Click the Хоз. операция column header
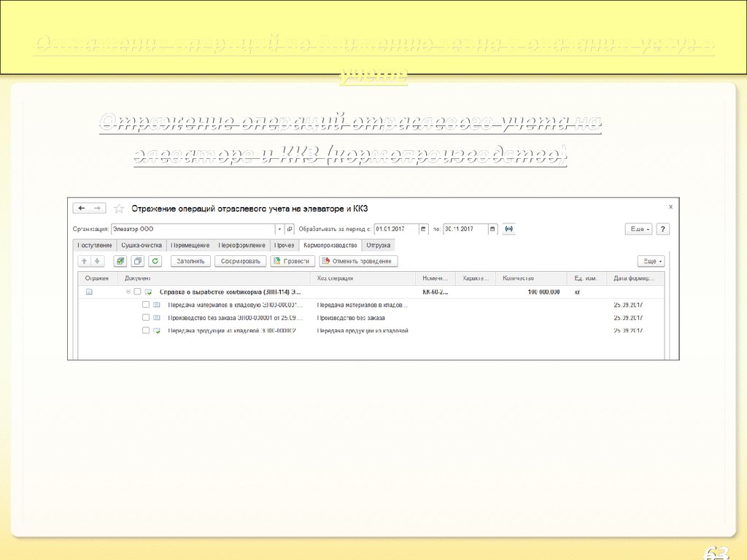 363,278
